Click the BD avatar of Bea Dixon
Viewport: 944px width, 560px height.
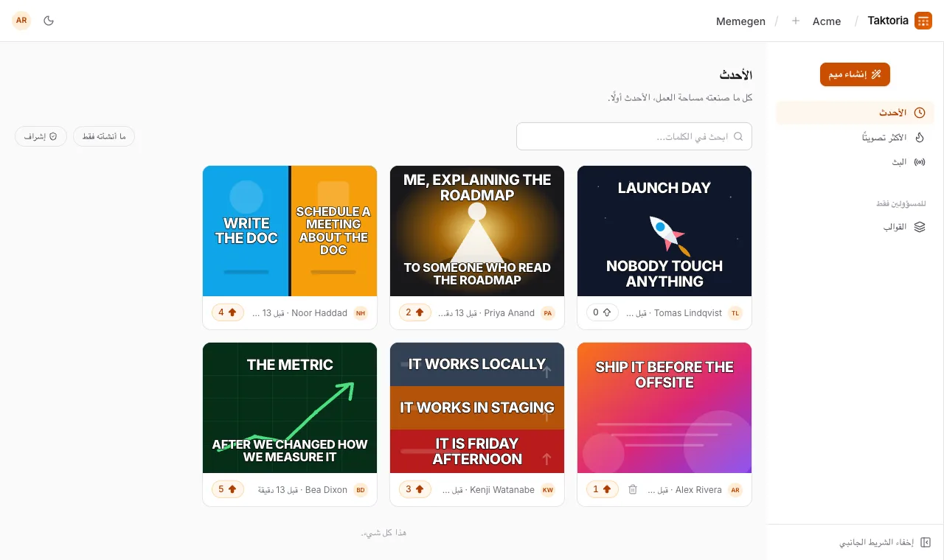(x=361, y=490)
